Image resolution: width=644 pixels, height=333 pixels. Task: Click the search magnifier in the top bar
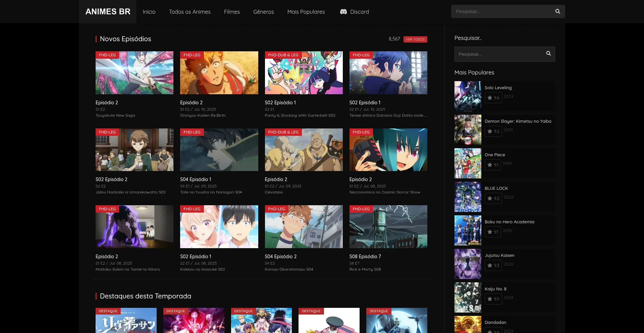[557, 11]
